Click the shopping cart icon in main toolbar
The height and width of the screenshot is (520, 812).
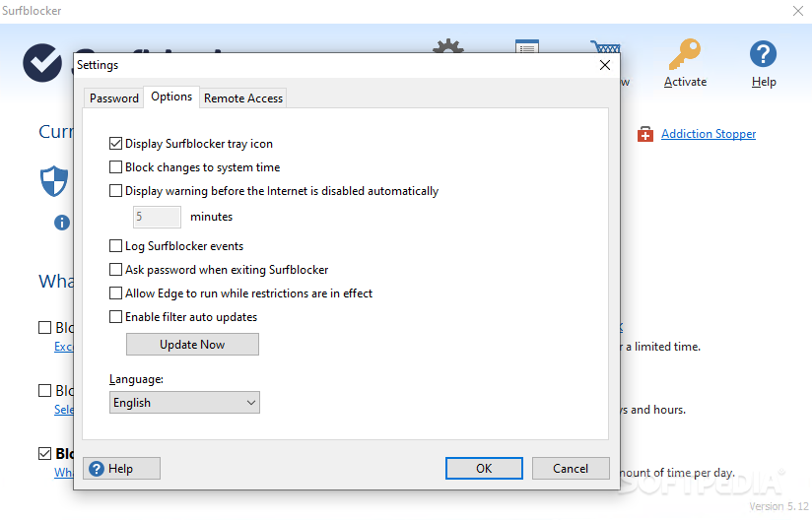[x=605, y=46]
